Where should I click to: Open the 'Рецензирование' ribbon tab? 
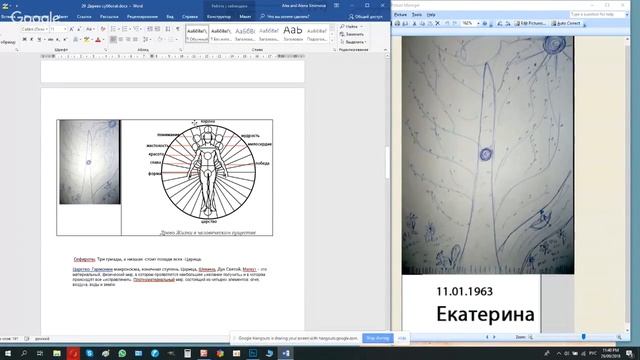click(142, 17)
